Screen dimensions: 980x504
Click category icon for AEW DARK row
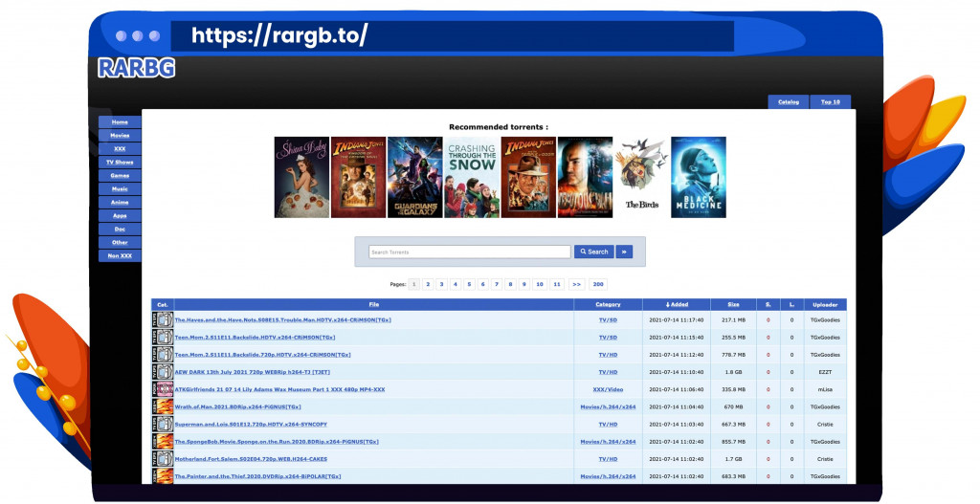pyautogui.click(x=162, y=372)
